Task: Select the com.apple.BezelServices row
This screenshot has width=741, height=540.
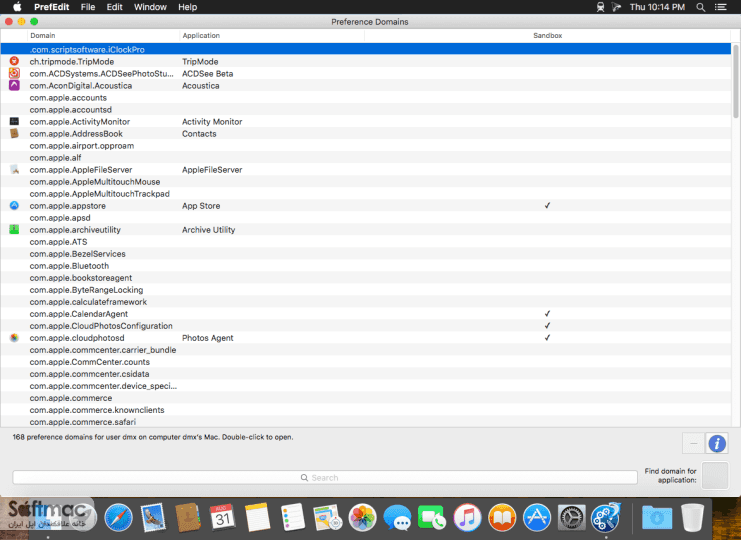Action: (366, 254)
